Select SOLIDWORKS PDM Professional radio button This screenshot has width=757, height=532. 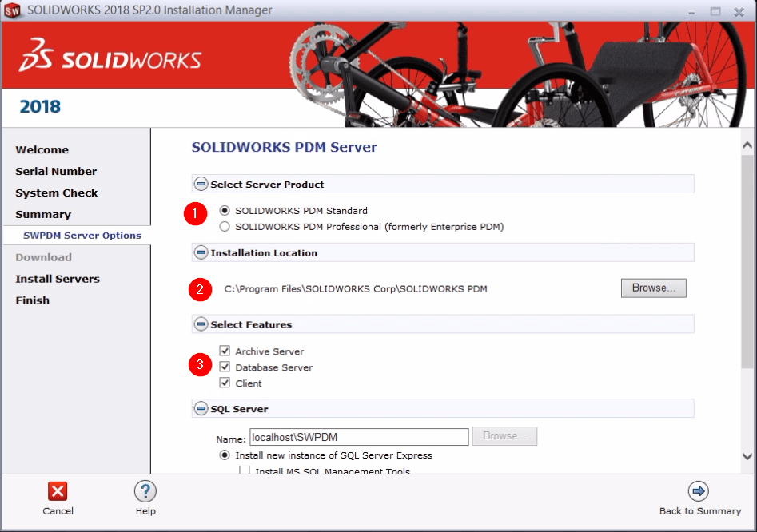click(225, 227)
